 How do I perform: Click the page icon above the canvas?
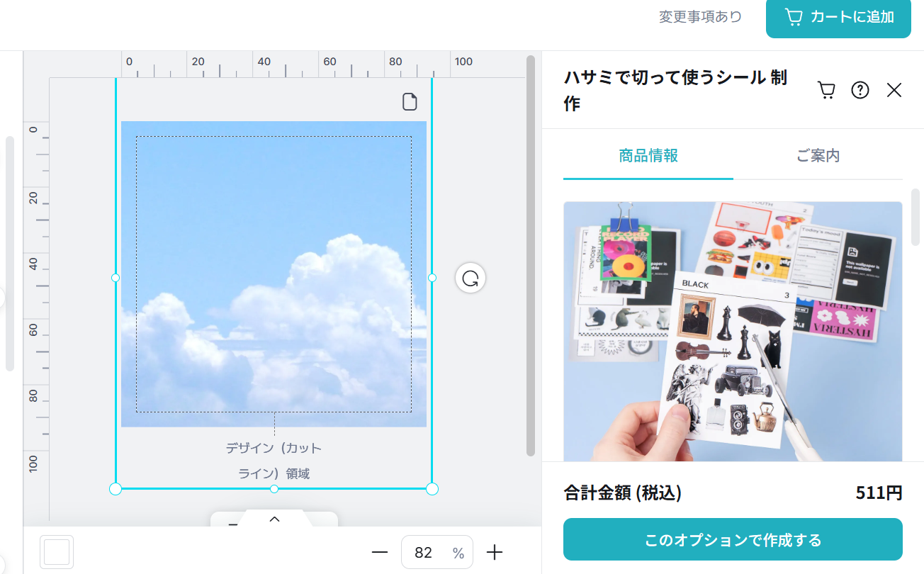[410, 102]
